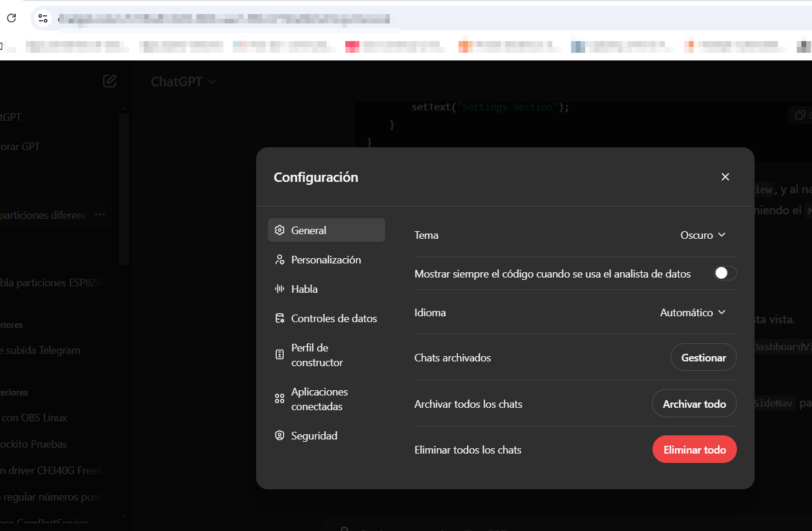Viewport: 812px width, 531px height.
Task: Open the Controles de datos tab
Action: click(334, 318)
